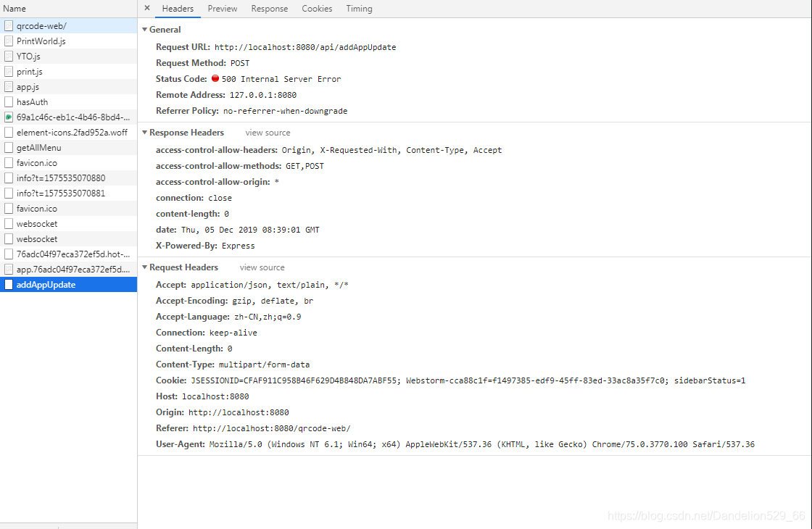The width and height of the screenshot is (812, 529).
Task: Click the Cookie JSESSIONID value
Action: (x=468, y=381)
